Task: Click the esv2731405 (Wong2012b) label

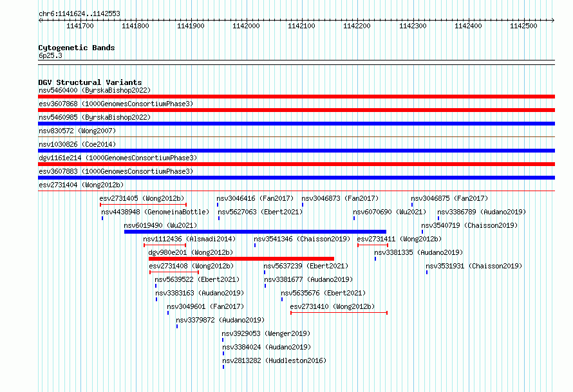Action: (142, 198)
